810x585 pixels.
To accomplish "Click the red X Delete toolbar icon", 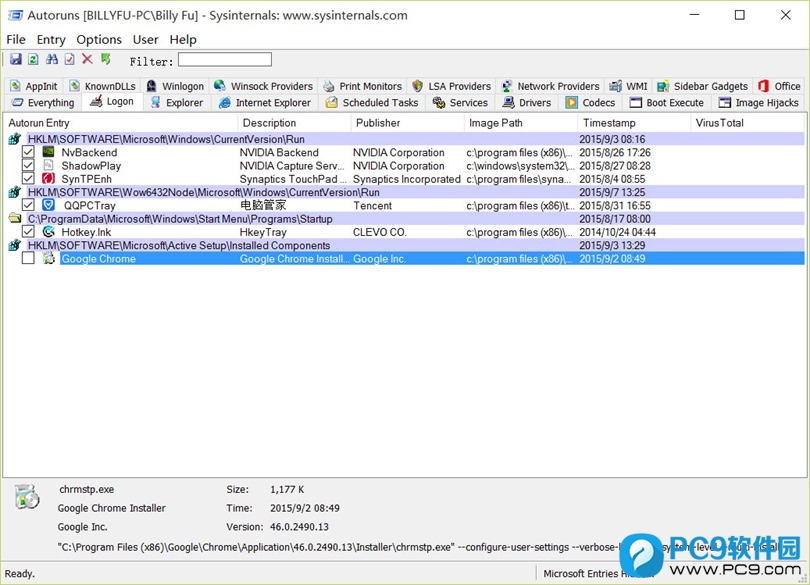I will click(x=87, y=59).
